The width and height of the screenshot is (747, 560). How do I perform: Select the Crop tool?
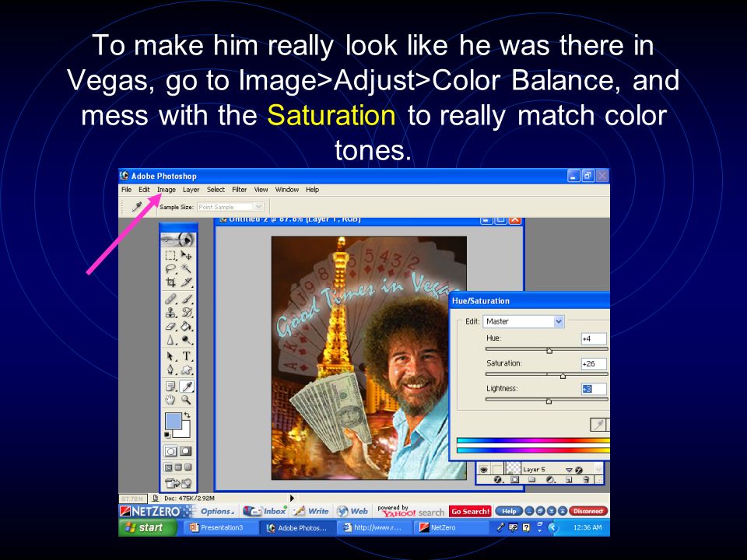coord(170,283)
